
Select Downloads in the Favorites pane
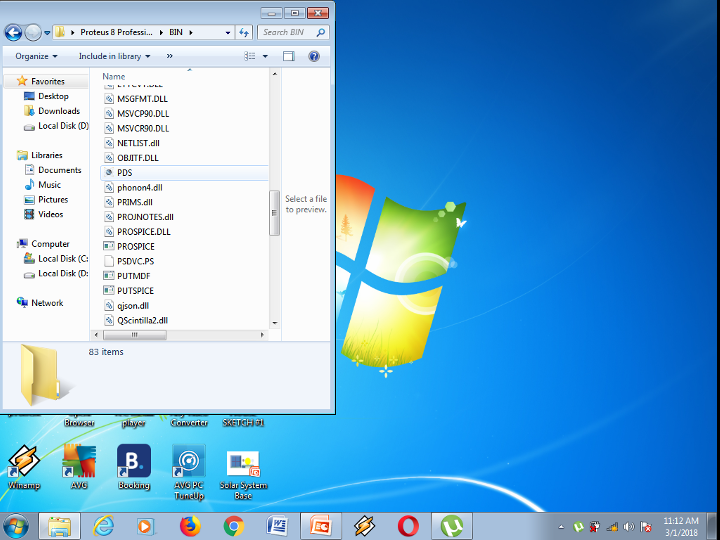tap(59, 111)
